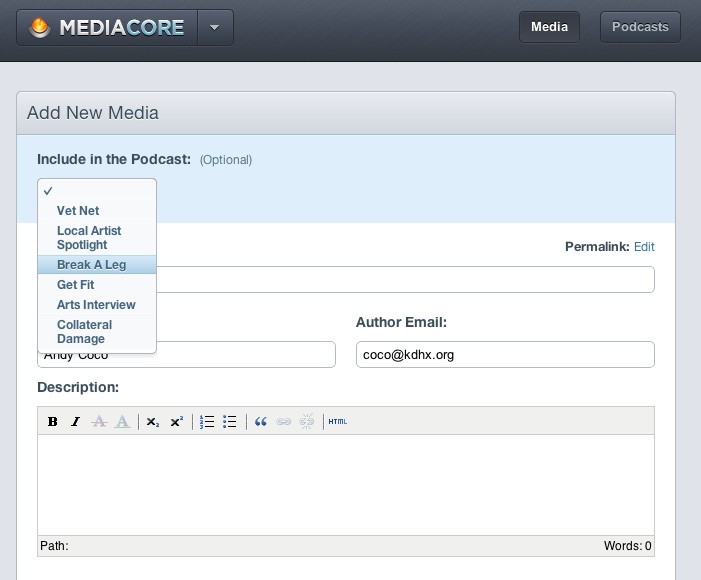Pick Collateral Damage in the podcast list
Viewport: 701px width, 580px height.
pyautogui.click(x=85, y=332)
